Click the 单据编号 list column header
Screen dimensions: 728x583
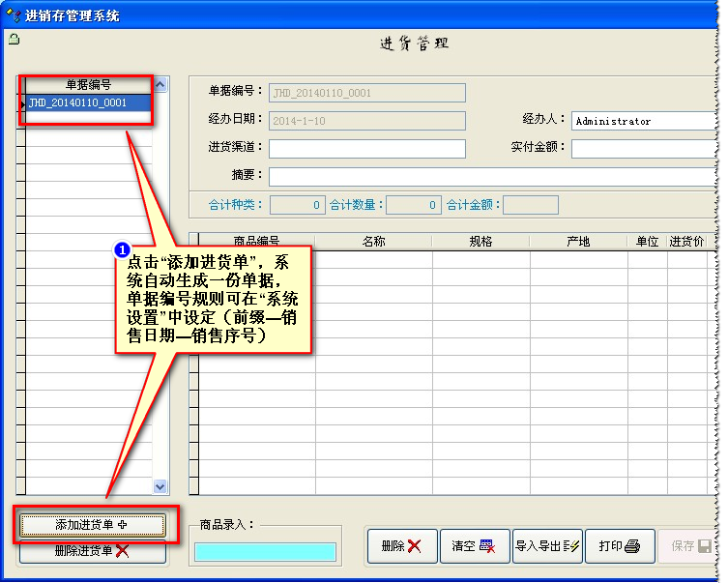tap(89, 85)
